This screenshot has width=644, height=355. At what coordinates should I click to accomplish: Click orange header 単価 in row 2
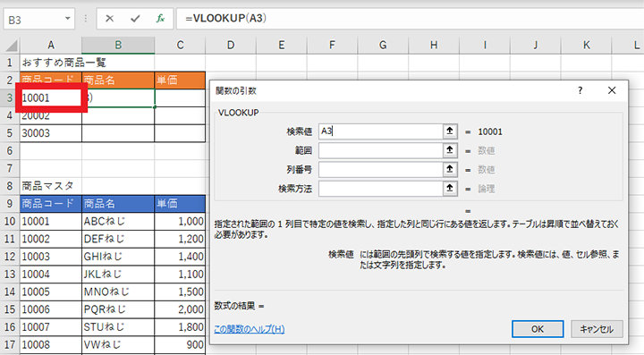pyautogui.click(x=180, y=80)
